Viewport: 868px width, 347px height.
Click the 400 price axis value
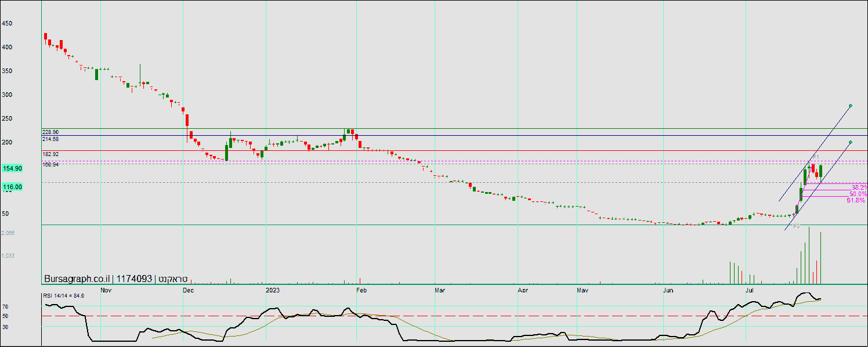tap(7, 48)
